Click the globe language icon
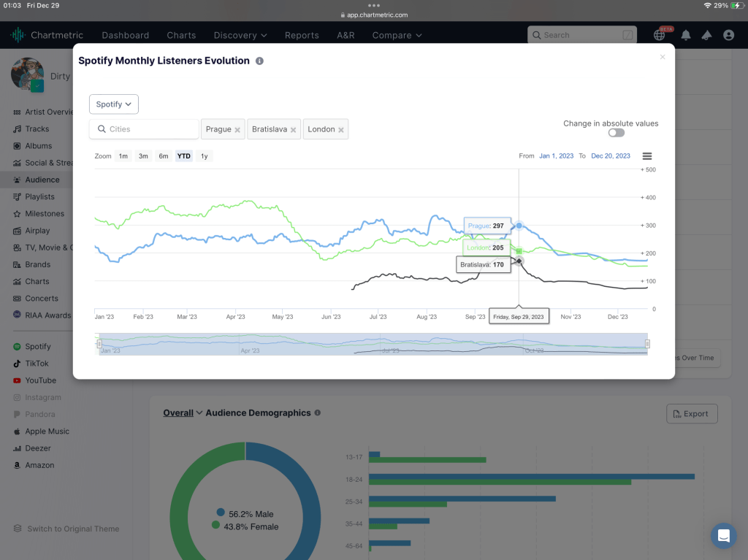The width and height of the screenshot is (748, 560). 660,35
